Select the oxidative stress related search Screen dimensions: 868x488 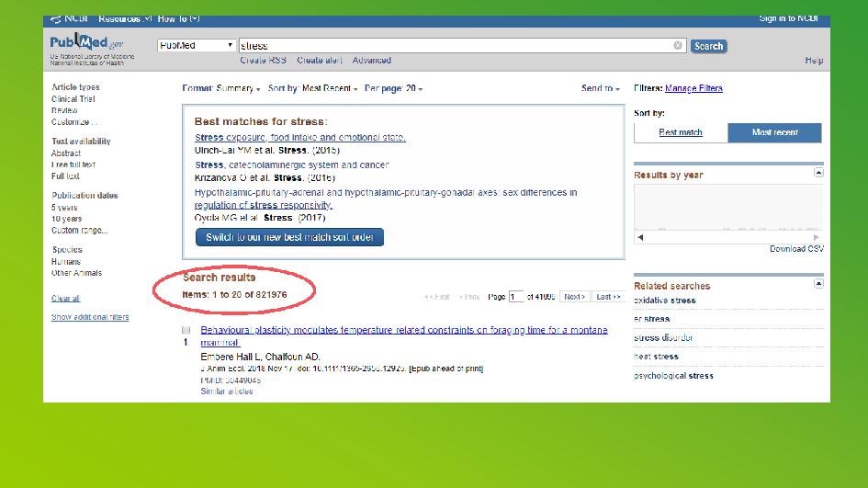coord(664,301)
